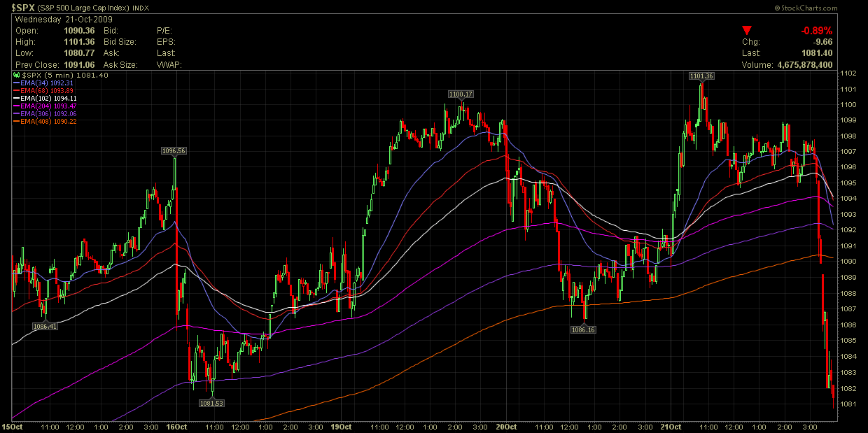Click the 1096.56 high price label
This screenshot has width=868, height=433.
click(174, 150)
